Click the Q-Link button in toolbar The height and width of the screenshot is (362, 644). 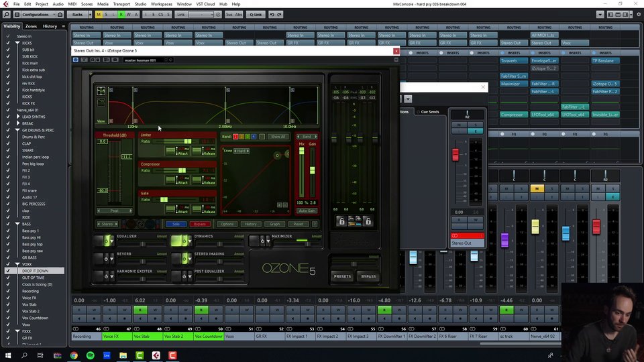(x=256, y=14)
